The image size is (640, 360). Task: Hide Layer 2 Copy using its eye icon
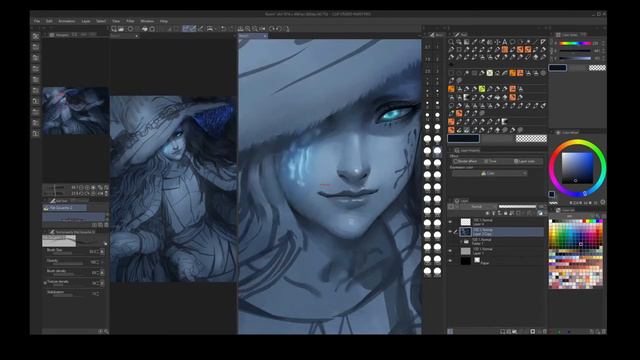[x=451, y=231]
